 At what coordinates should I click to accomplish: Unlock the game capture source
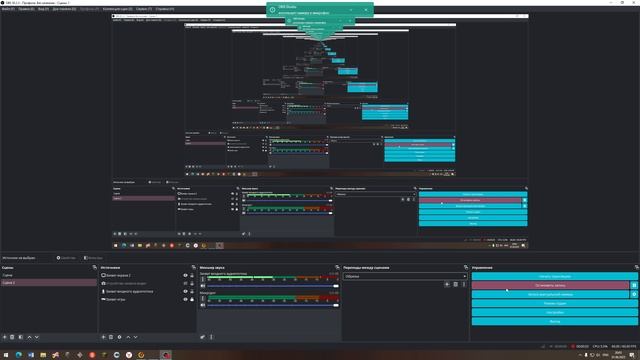(192, 299)
